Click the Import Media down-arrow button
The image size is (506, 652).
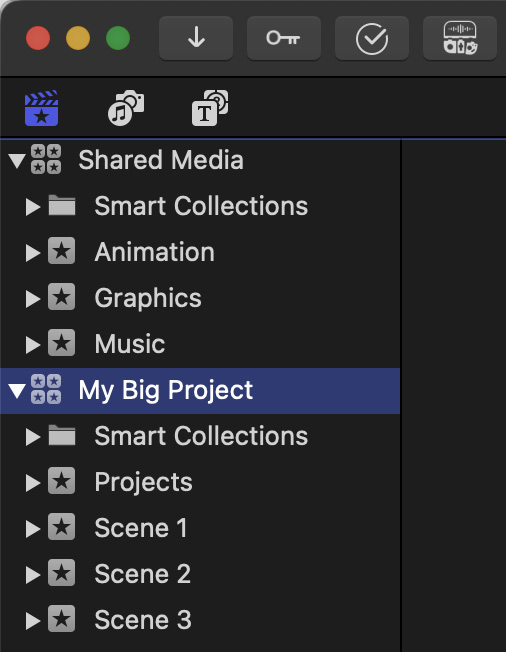click(196, 38)
